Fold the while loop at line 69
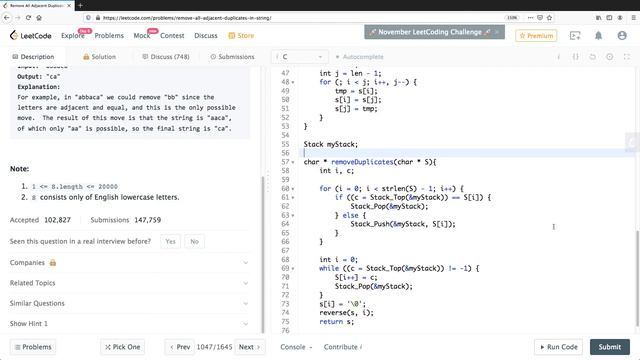640x360 pixels. coord(293,269)
